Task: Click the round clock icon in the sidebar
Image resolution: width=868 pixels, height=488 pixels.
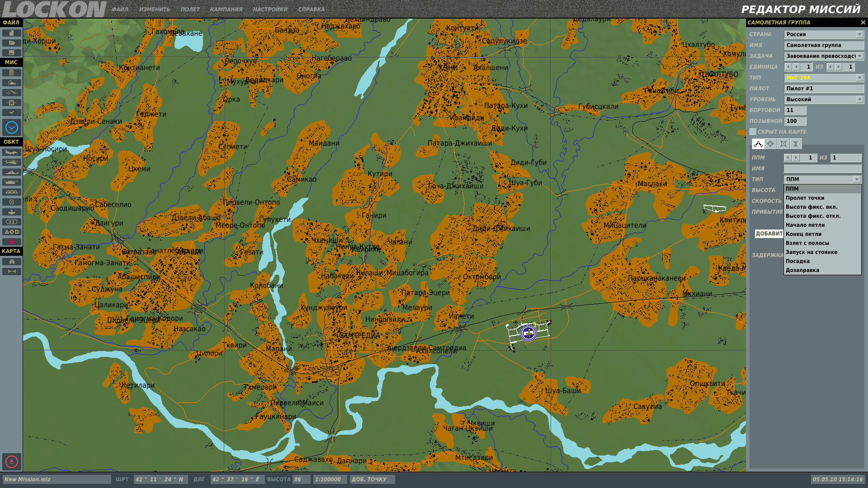Action: tap(12, 127)
